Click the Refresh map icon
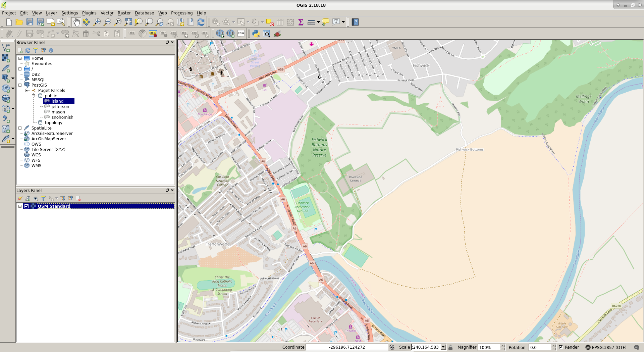The height and width of the screenshot is (352, 644). (x=201, y=22)
